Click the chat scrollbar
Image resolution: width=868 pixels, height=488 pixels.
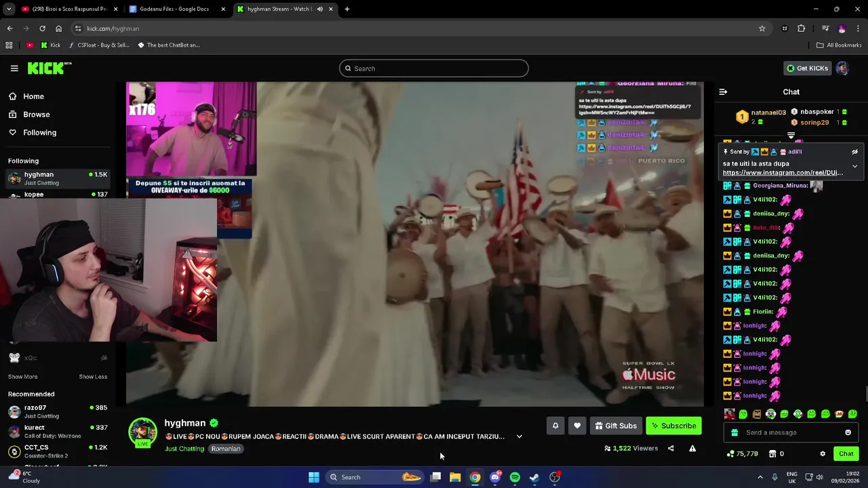tap(865, 393)
